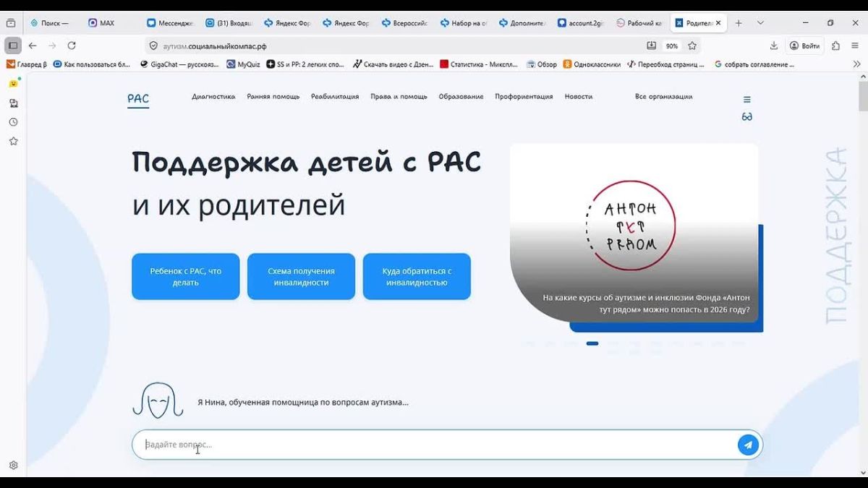868x488 pixels.
Task: Click the yellow assistant icon in left sidebar
Action: pos(13,83)
